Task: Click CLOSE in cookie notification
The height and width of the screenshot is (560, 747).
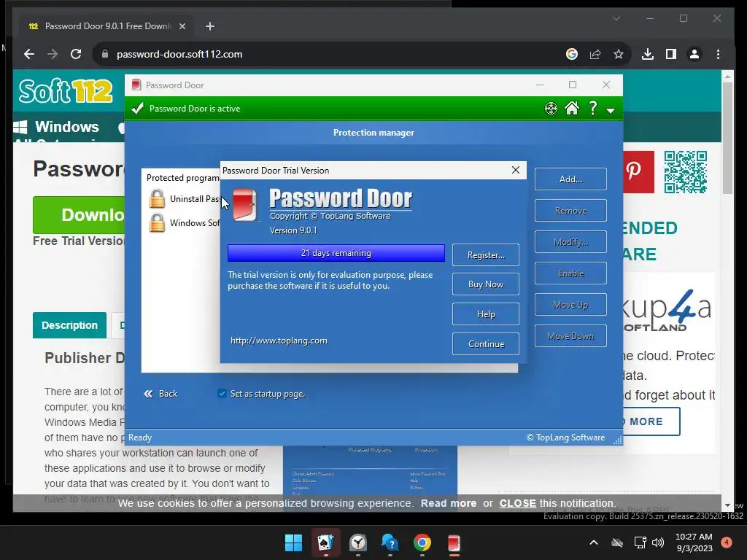Action: 517,503
